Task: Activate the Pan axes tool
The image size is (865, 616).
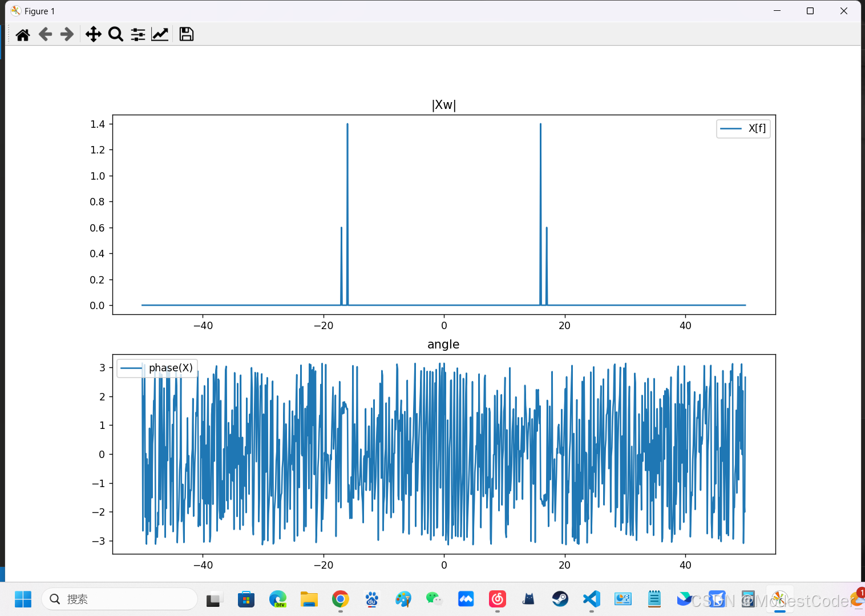Action: pyautogui.click(x=94, y=35)
